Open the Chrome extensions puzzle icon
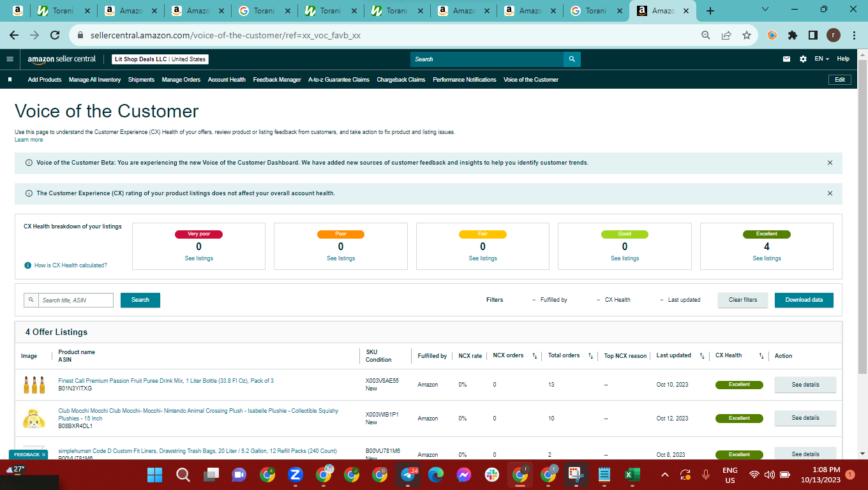 coord(793,36)
